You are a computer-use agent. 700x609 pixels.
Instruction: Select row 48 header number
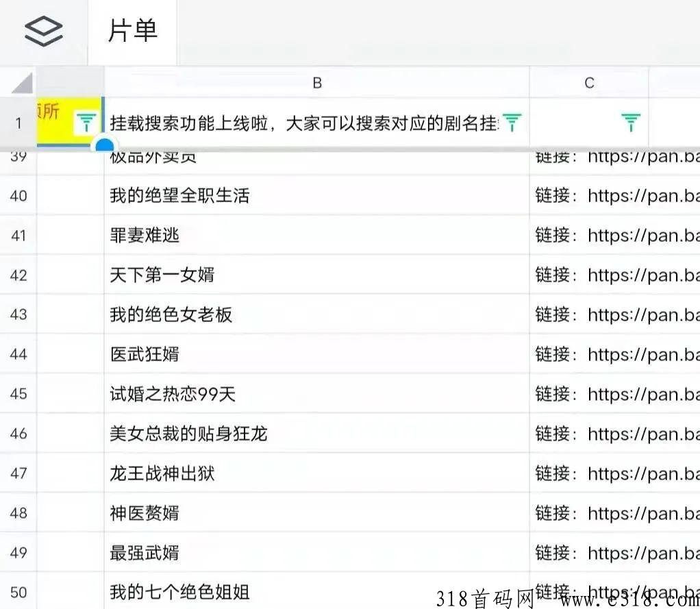[18, 513]
